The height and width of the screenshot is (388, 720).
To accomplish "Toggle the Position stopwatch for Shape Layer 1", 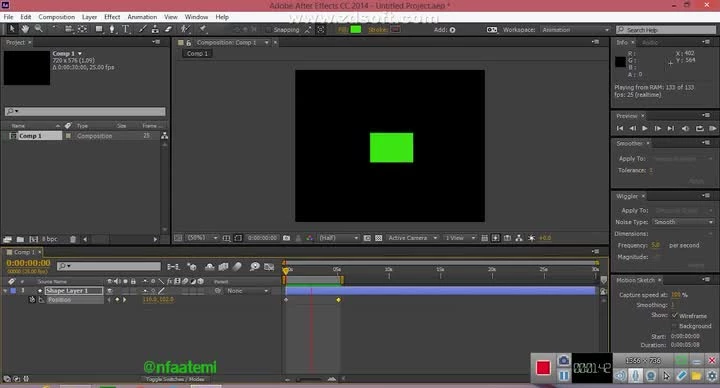I will point(32,299).
